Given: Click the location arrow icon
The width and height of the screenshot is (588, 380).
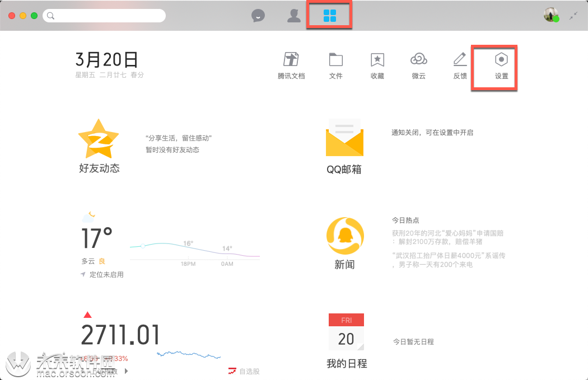Looking at the screenshot, I should pyautogui.click(x=83, y=274).
